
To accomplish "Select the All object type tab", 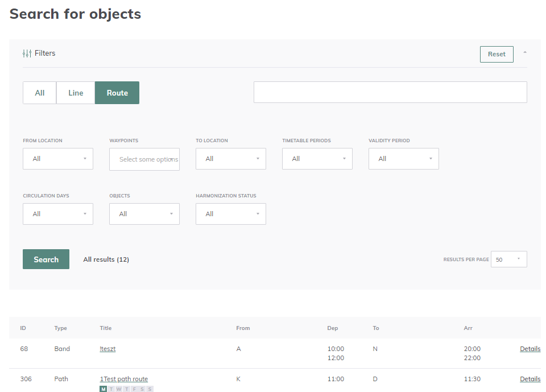I will point(40,93).
